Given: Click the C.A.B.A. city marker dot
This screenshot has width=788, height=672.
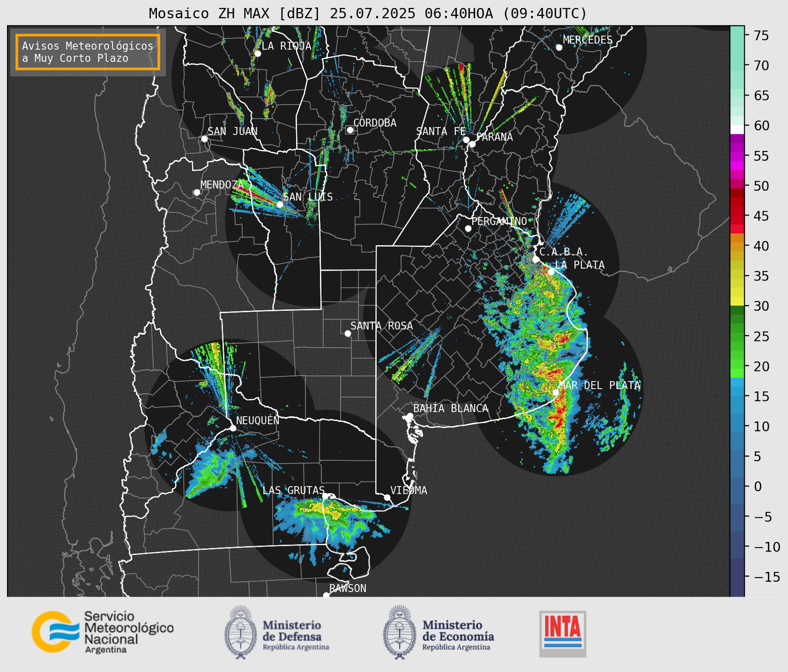Looking at the screenshot, I should click(536, 259).
